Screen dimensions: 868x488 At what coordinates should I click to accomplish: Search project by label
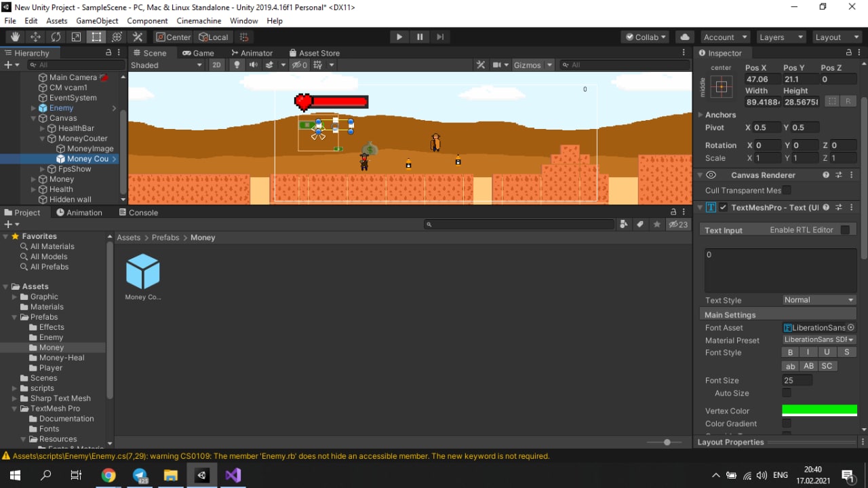point(640,225)
